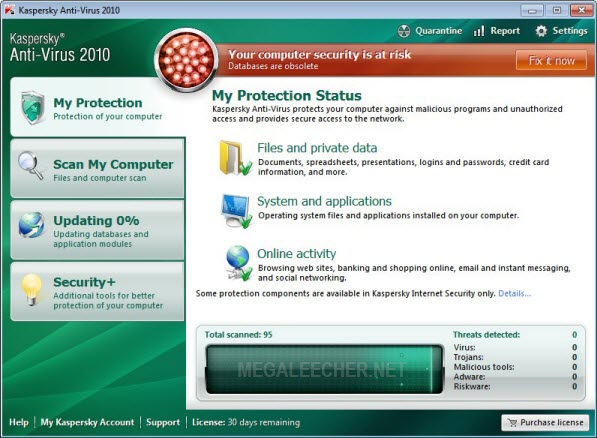Viewport: 597px width, 438px height.
Task: Minimize the Kaspersky window
Action: point(532,10)
